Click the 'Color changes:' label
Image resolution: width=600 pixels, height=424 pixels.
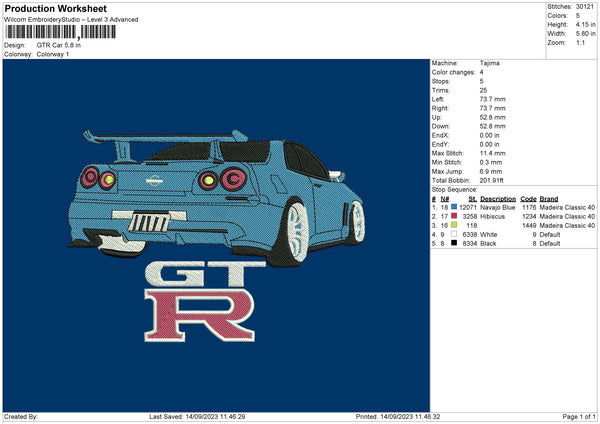click(x=453, y=72)
